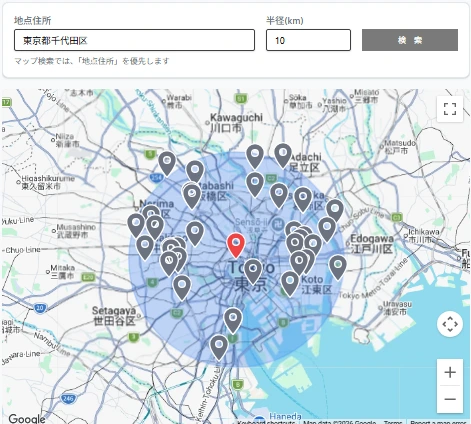The height and width of the screenshot is (424, 471).
Task: Click the Warabi 蕨市 map label
Action: [179, 101]
